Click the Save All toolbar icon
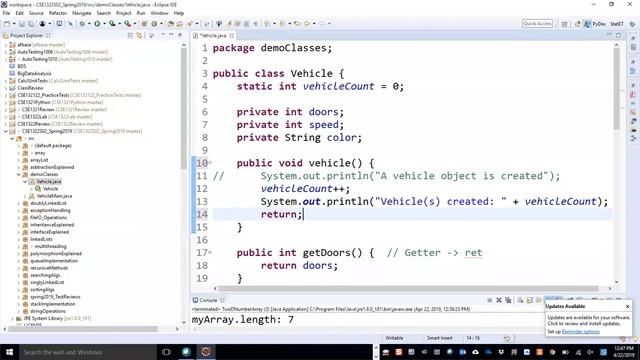Screen dimensions: 640x360 (x=31, y=24)
